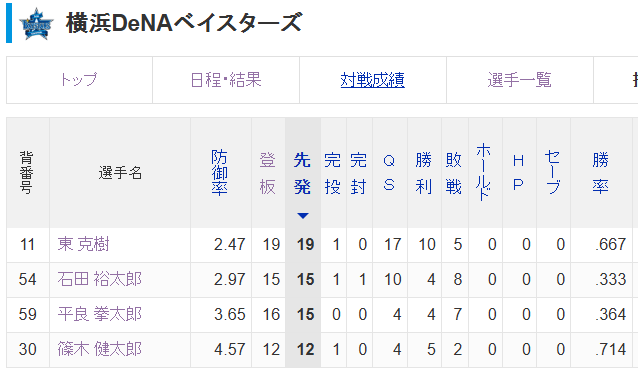638x368 pixels.
Task: Sort table by 敗戦 column
Action: coord(454,173)
